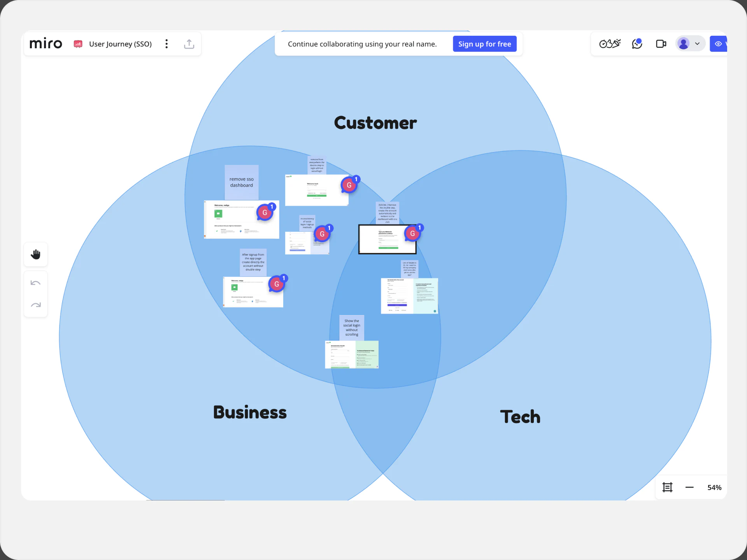747x560 pixels.
Task: Click the 54% zoom level
Action: pos(714,488)
